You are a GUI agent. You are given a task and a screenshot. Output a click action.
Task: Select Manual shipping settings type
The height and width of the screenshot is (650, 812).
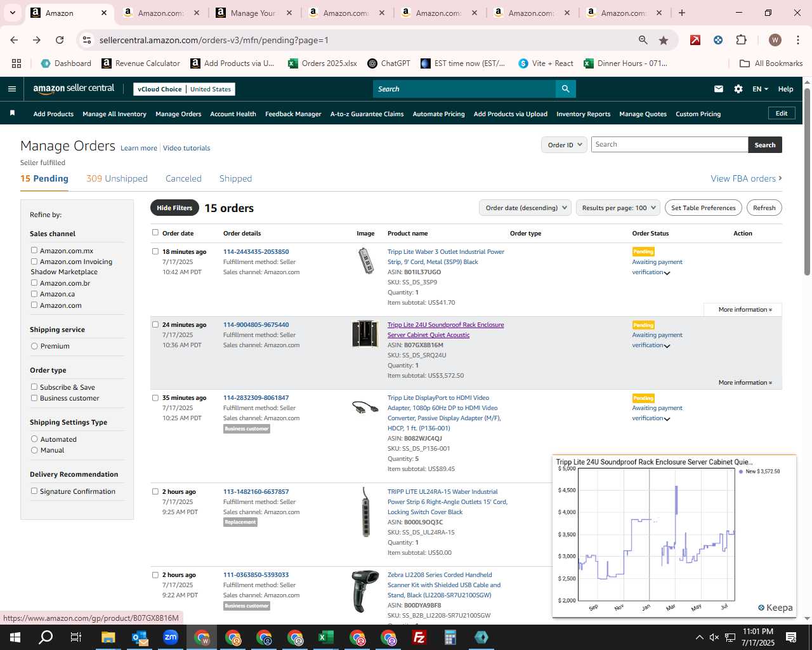[34, 450]
